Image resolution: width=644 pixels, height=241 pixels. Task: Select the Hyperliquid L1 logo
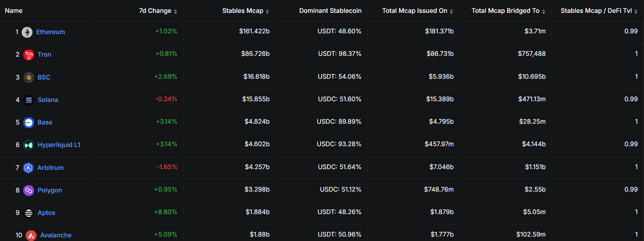(x=28, y=145)
